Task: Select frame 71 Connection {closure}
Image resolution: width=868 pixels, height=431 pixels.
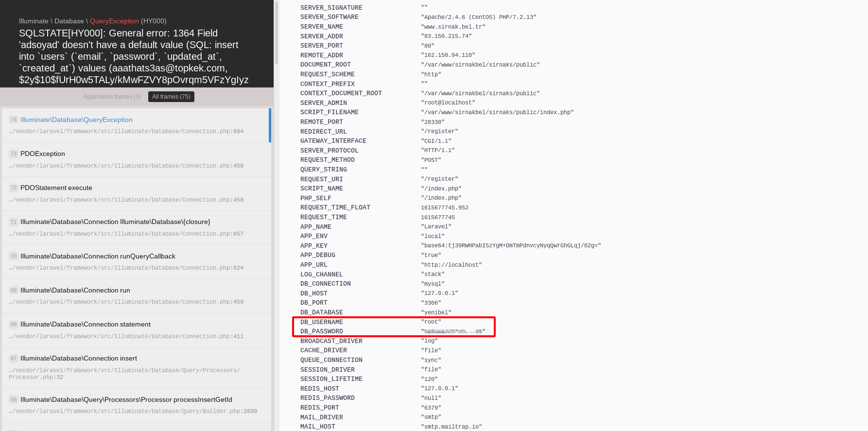Action: click(115, 222)
